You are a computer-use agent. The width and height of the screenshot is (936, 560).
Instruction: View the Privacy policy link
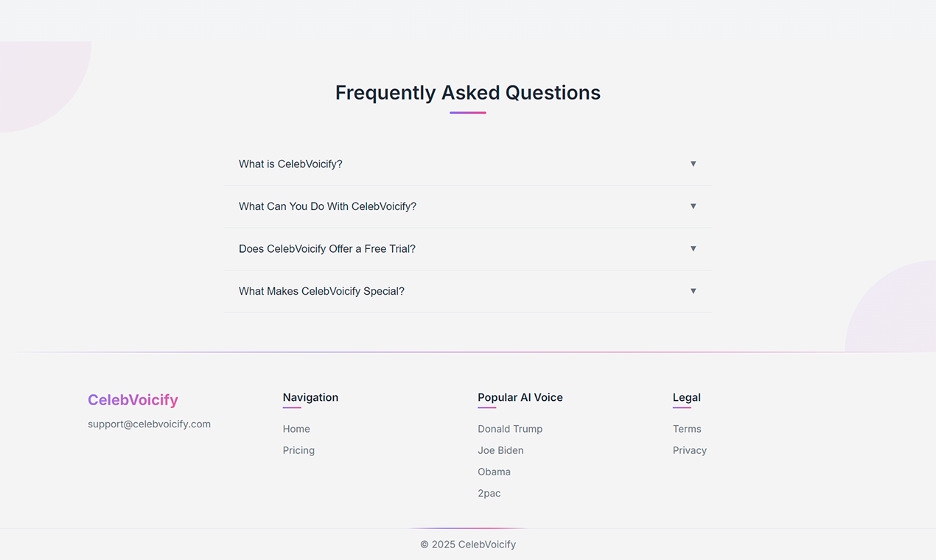689,450
